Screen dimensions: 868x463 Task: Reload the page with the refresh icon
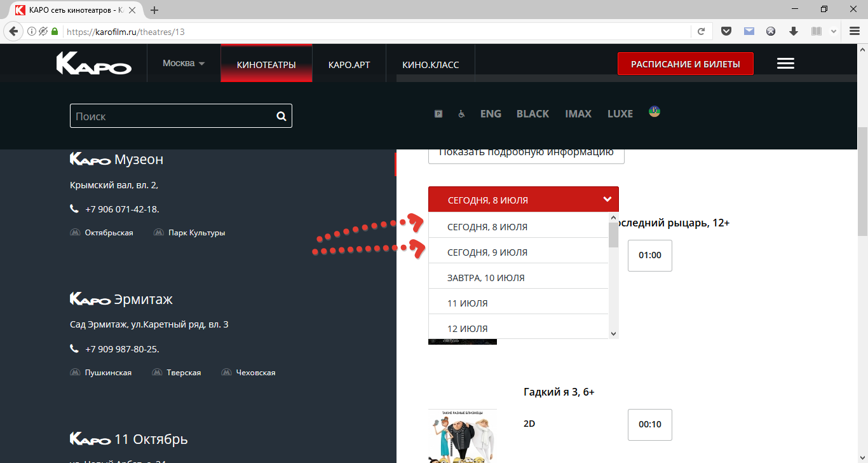pos(702,31)
